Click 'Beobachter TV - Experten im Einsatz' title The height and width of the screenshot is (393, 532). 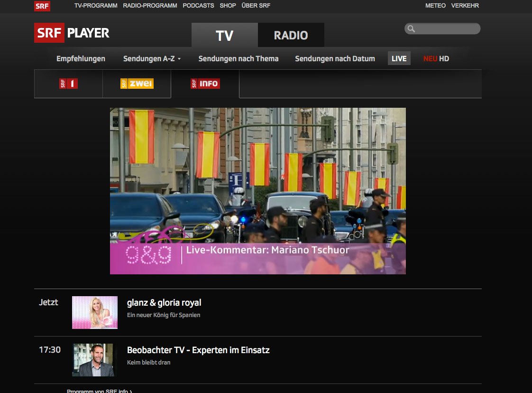[x=199, y=350]
